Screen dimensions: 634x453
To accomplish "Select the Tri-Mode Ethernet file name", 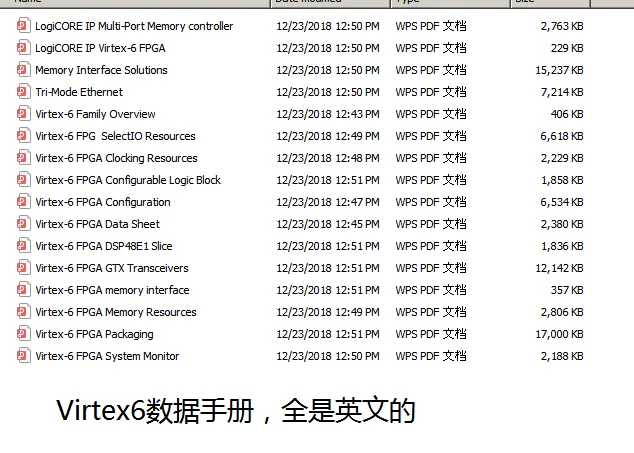I will [79, 92].
